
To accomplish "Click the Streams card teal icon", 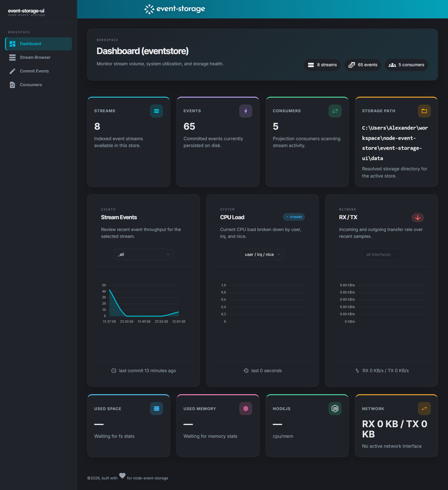I will coord(156,111).
